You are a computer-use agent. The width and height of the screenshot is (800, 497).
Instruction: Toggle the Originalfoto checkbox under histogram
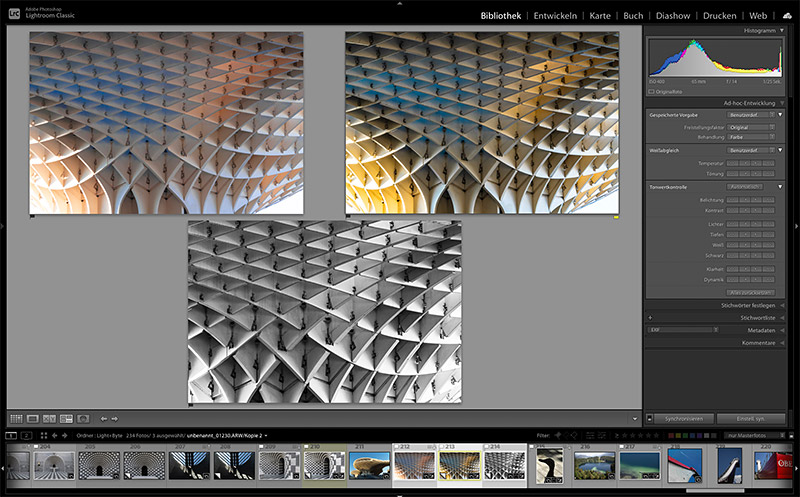(x=652, y=91)
